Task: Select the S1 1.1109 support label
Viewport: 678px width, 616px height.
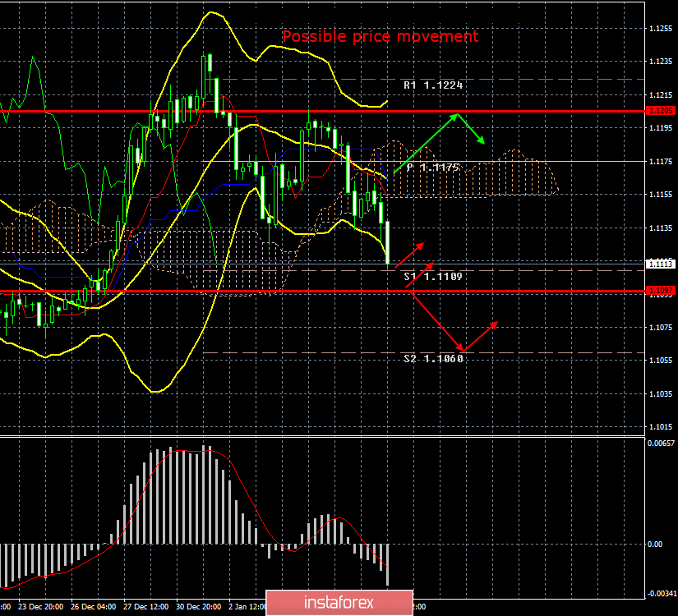Action: [x=432, y=277]
